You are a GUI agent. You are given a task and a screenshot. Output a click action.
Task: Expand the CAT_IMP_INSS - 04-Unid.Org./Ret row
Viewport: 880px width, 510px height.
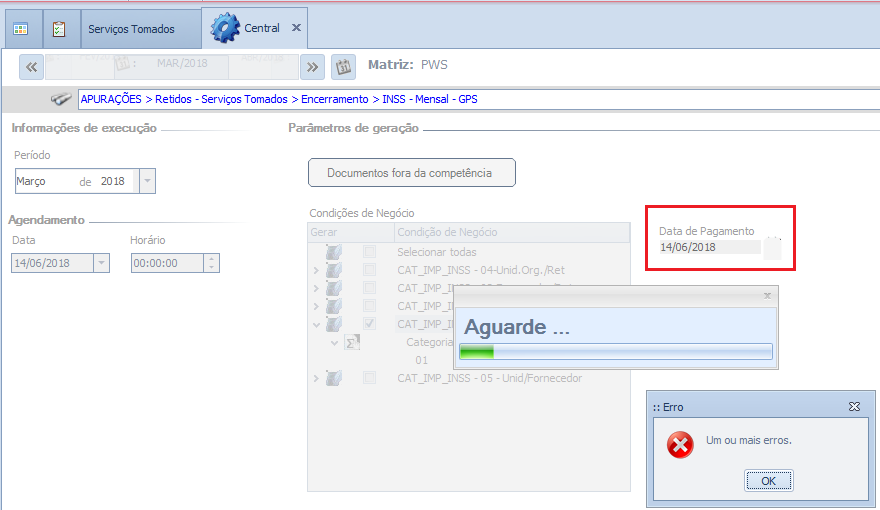pos(316,270)
